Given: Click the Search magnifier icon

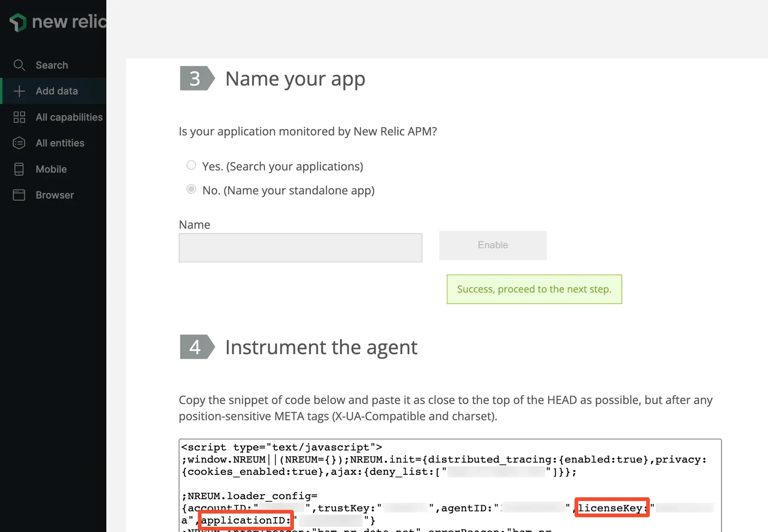Looking at the screenshot, I should pyautogui.click(x=19, y=65).
